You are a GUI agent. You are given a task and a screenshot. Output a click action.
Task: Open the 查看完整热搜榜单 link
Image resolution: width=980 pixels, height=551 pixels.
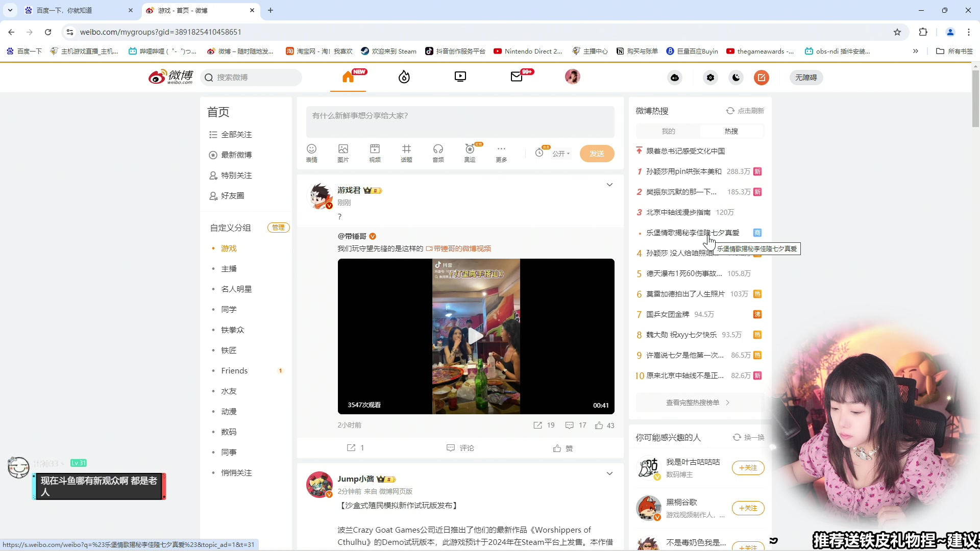(699, 402)
